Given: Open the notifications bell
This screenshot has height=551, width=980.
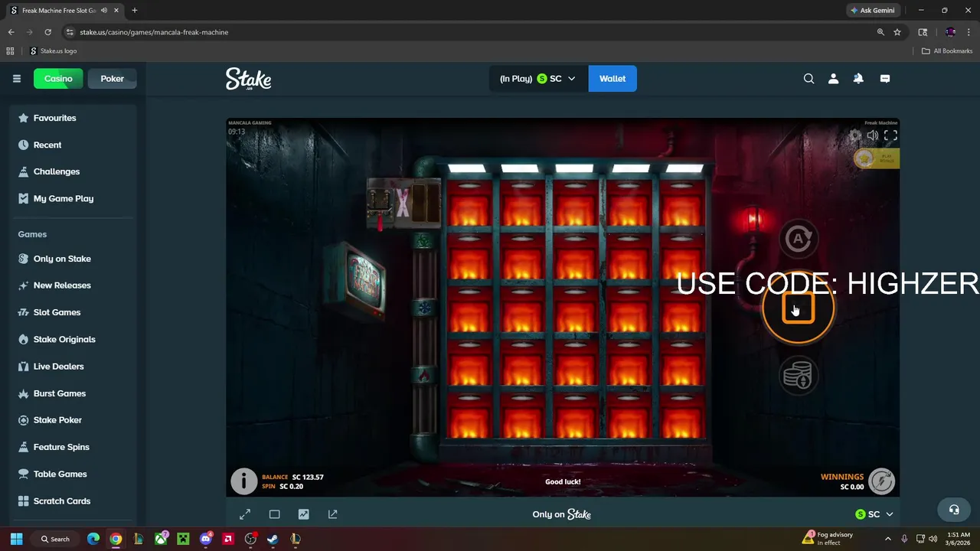Looking at the screenshot, I should [x=858, y=78].
